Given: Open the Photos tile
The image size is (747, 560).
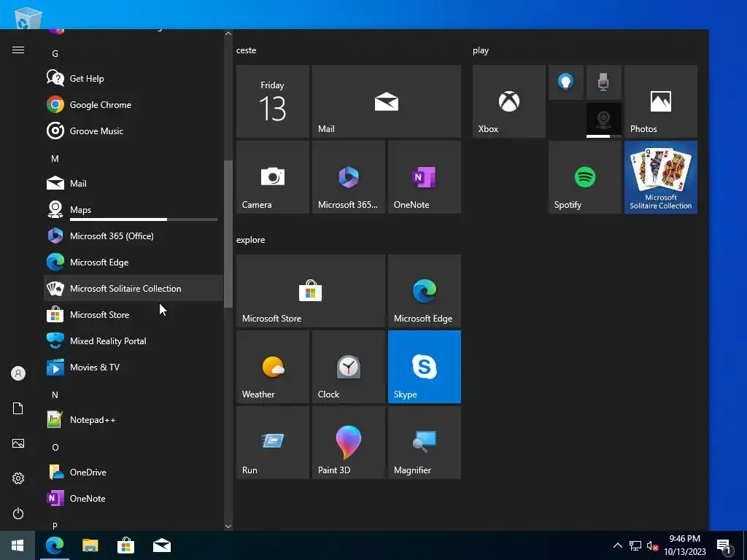Looking at the screenshot, I should tap(661, 101).
